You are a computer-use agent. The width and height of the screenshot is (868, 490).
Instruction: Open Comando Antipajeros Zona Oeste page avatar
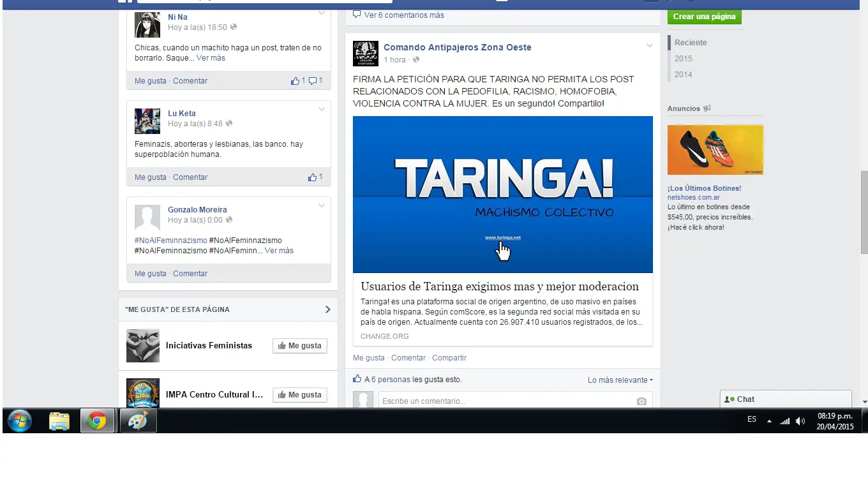coord(366,54)
